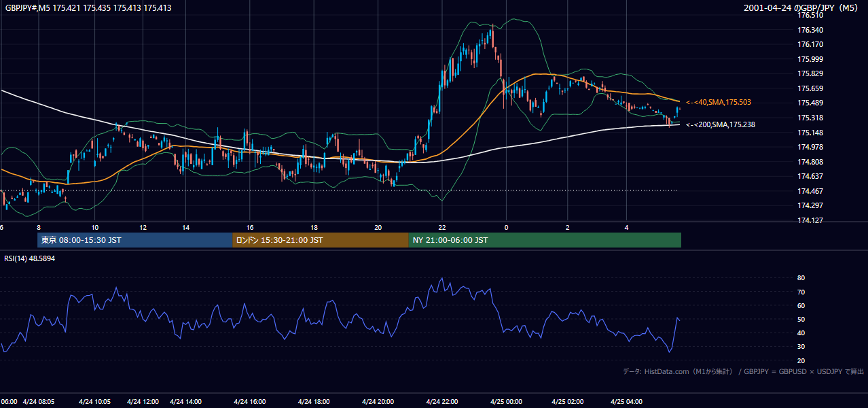
Task: Click price axis value 175.659
Action: [810, 88]
